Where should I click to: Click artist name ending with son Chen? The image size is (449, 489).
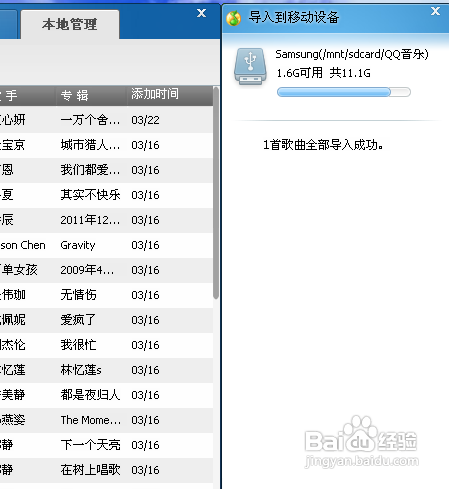pyautogui.click(x=23, y=245)
